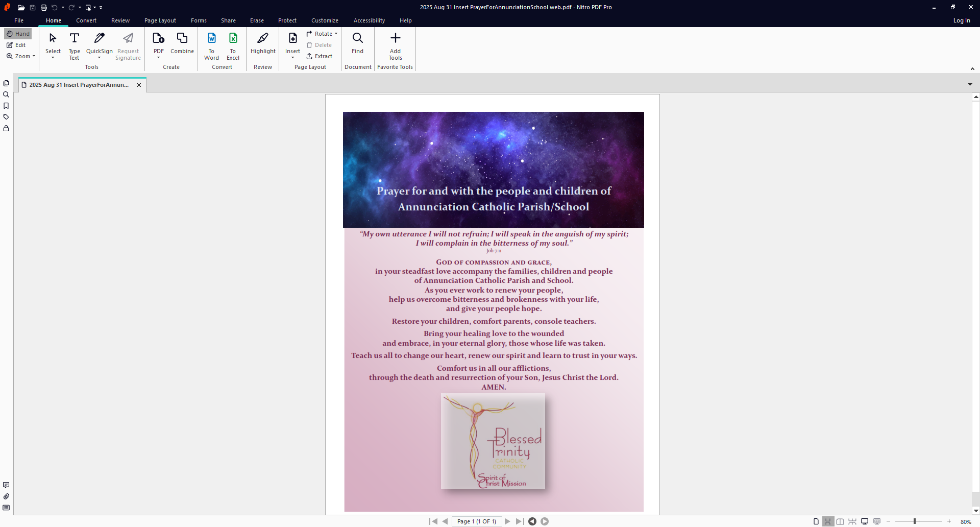Activate the Hand tool

(18, 34)
